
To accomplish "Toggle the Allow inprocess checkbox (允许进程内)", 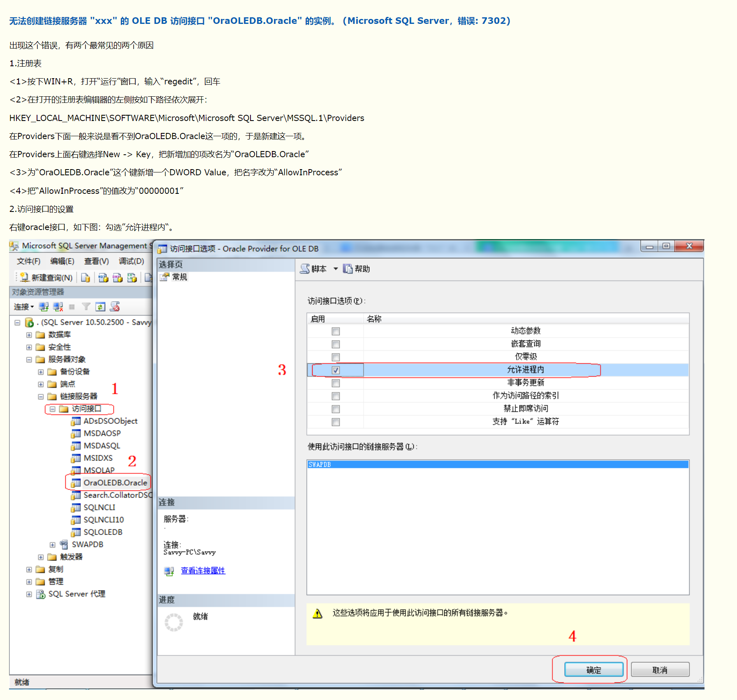I will point(336,370).
